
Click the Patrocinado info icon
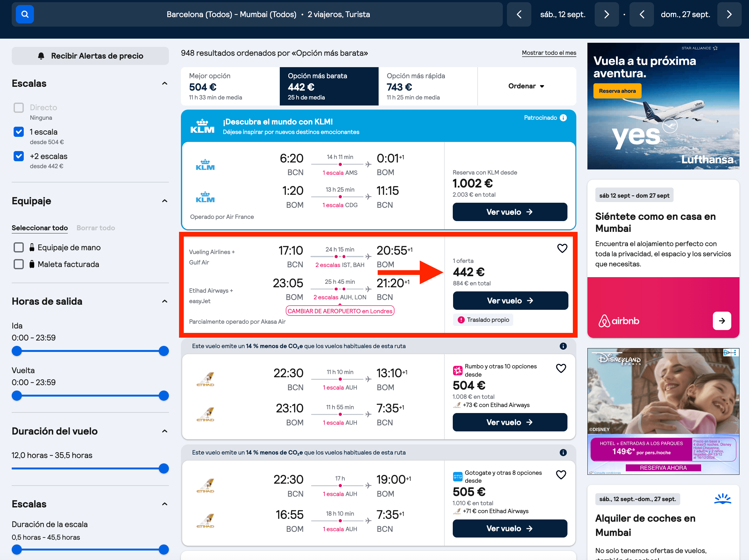pyautogui.click(x=563, y=118)
